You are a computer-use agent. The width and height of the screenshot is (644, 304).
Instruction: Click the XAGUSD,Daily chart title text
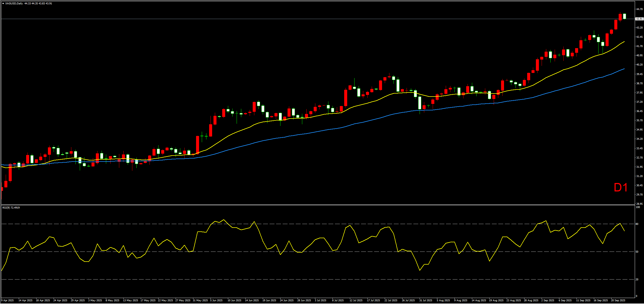(x=14, y=4)
